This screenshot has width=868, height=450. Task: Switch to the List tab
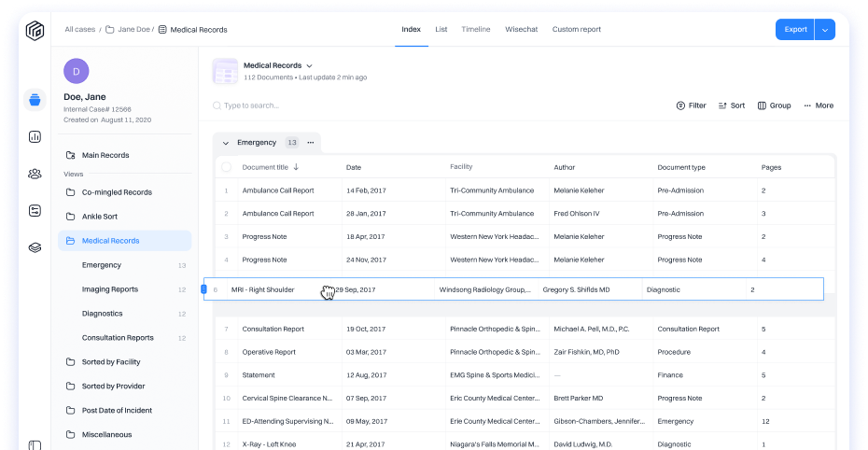(x=441, y=29)
